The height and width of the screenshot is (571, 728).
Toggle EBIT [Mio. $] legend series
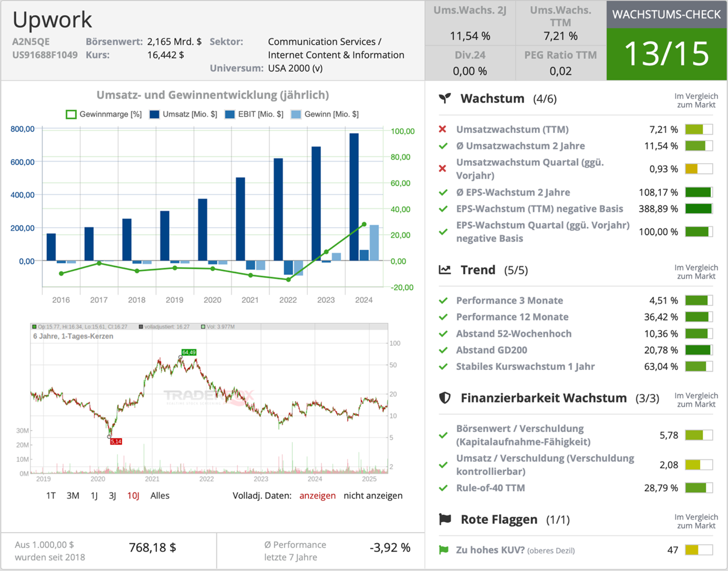point(254,114)
